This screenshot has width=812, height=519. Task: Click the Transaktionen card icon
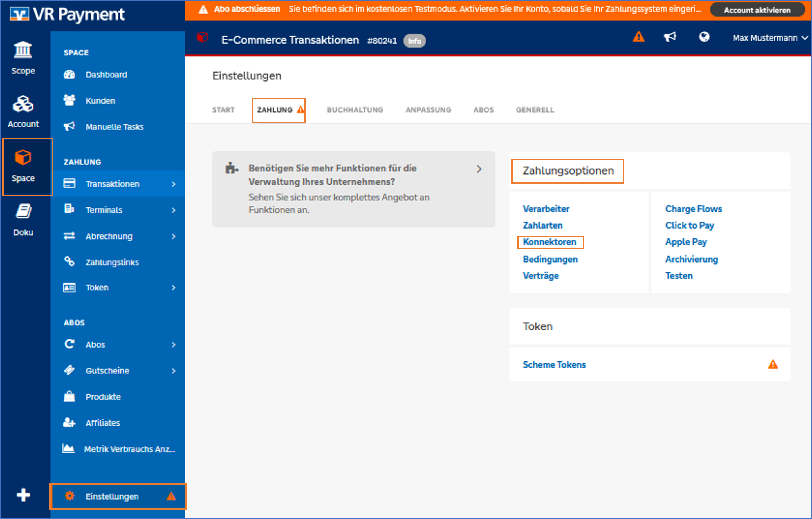(69, 184)
